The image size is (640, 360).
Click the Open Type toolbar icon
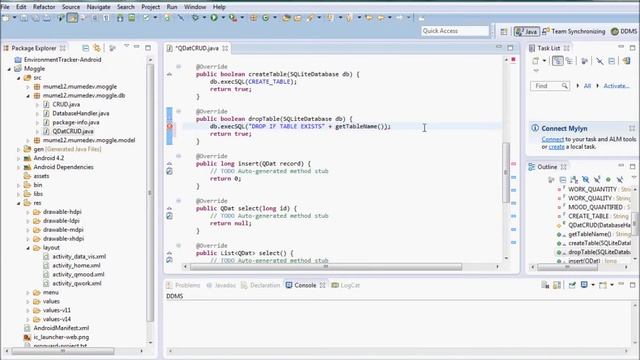(286, 18)
